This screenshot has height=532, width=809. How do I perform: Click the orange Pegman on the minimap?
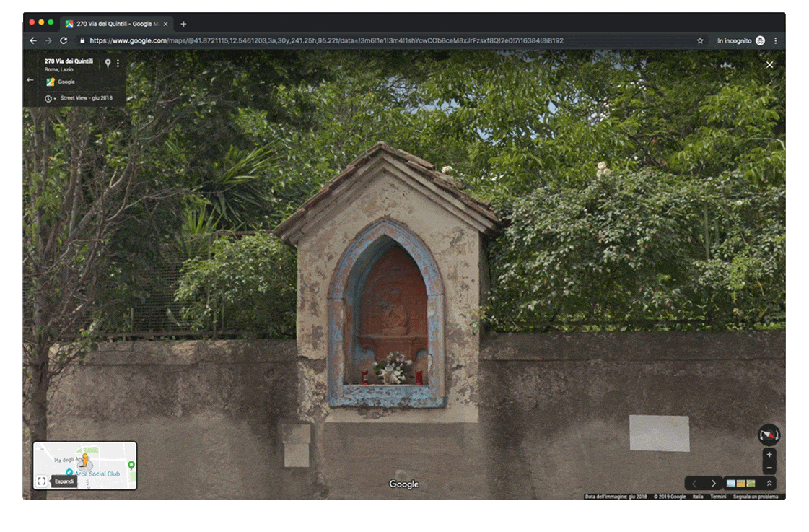84,460
